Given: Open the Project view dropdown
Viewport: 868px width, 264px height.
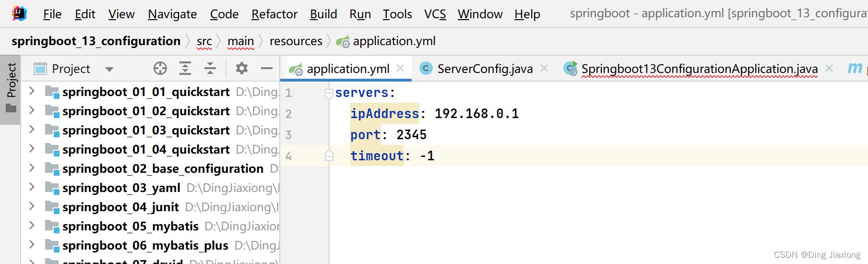Looking at the screenshot, I should pyautogui.click(x=109, y=69).
